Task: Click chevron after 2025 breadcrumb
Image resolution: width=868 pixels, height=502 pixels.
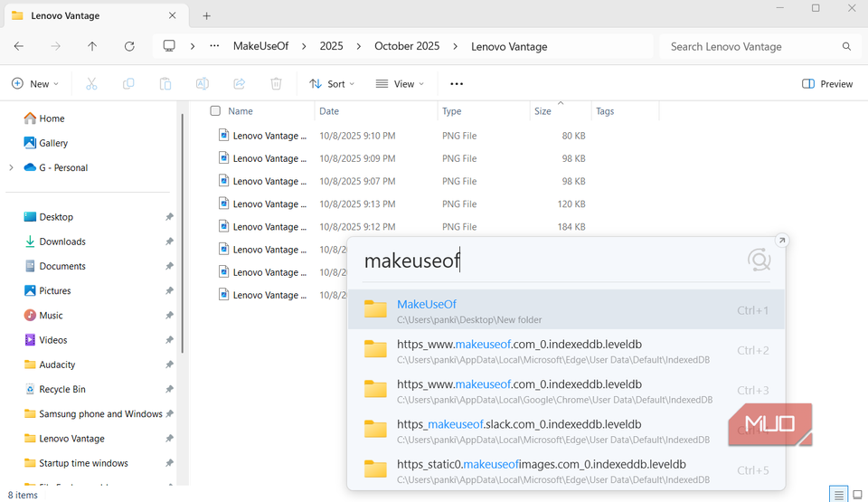Action: [x=359, y=46]
